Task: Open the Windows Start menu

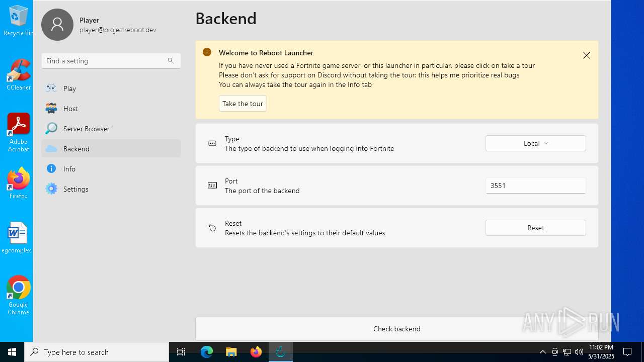Action: 12,352
